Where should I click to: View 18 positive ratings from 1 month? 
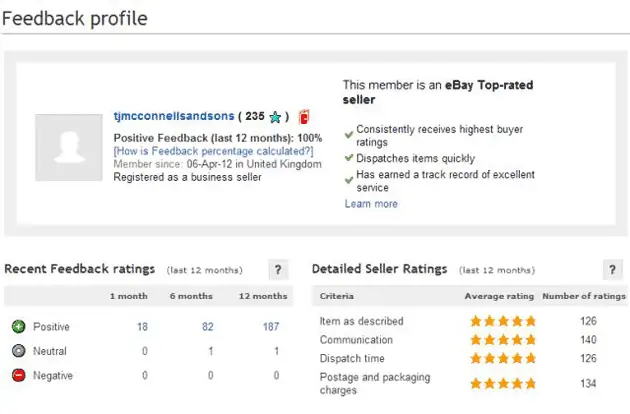142,327
